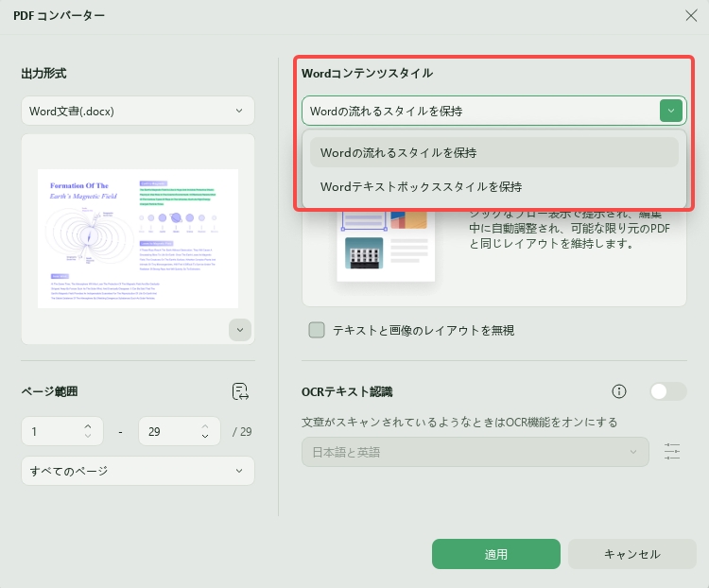The width and height of the screenshot is (709, 588).
Task: Open OCR settings sliders icon
Action: point(672,452)
